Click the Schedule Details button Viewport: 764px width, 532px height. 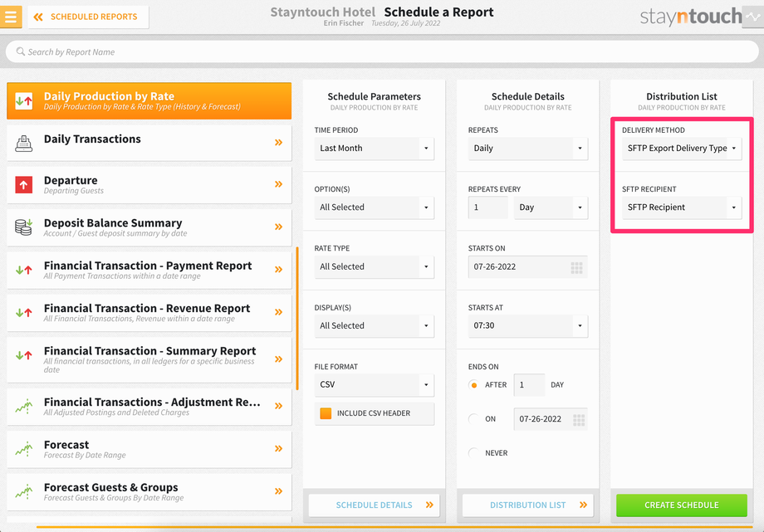pyautogui.click(x=375, y=505)
